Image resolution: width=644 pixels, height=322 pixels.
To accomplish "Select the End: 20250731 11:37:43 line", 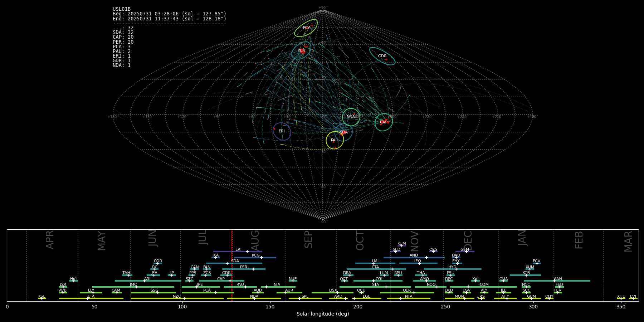I will [x=170, y=19].
